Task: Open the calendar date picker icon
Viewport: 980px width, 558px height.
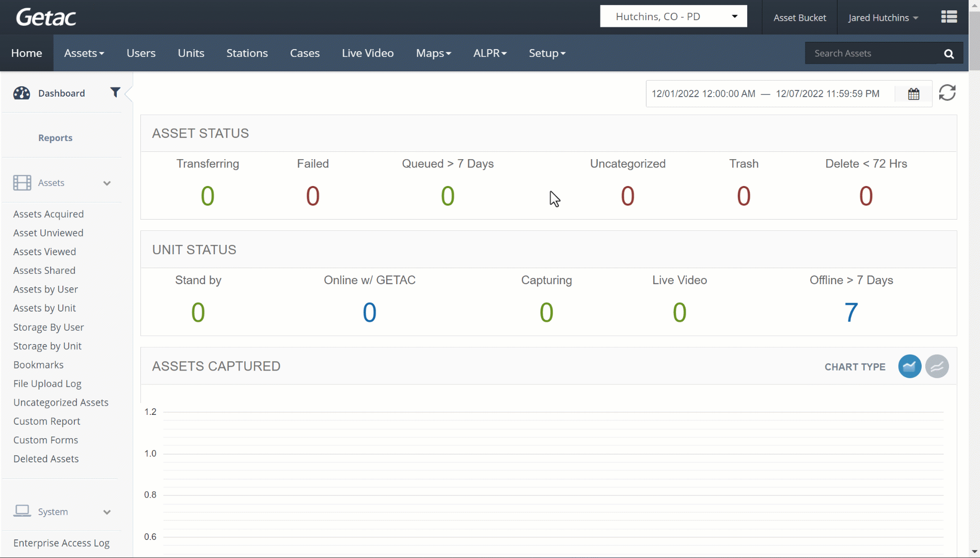Action: (913, 94)
